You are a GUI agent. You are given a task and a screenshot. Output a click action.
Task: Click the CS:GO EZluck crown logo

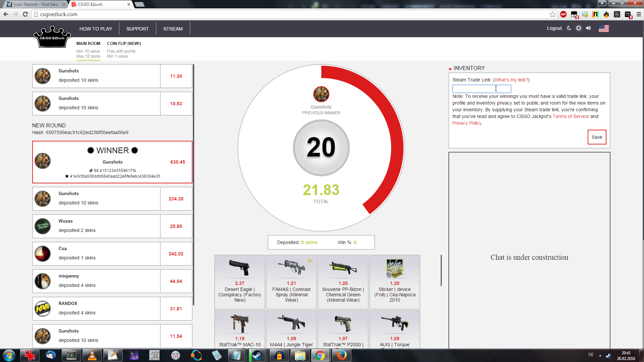[x=52, y=37]
